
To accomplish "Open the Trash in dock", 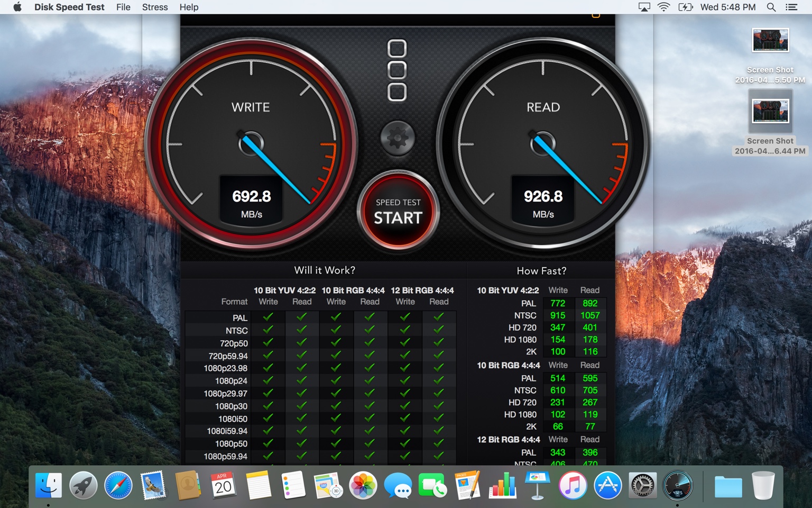I will point(763,485).
